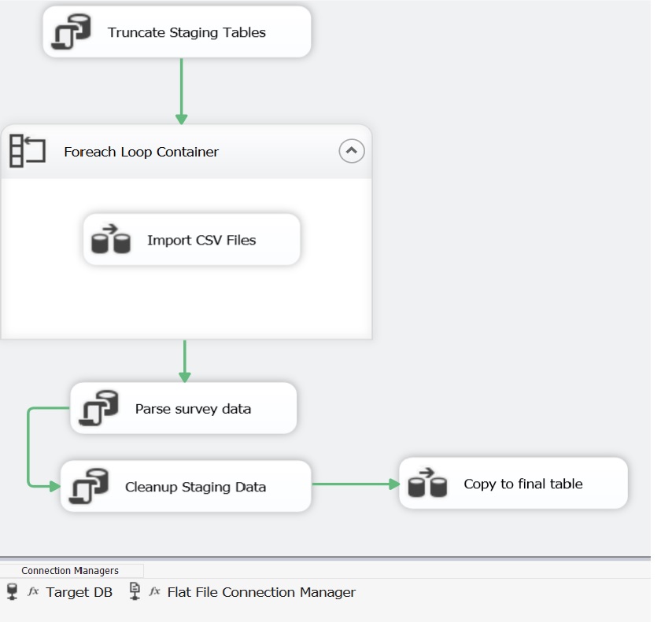Select the arrow from Truncate Staging Tables to Foreach Loop

[182, 90]
